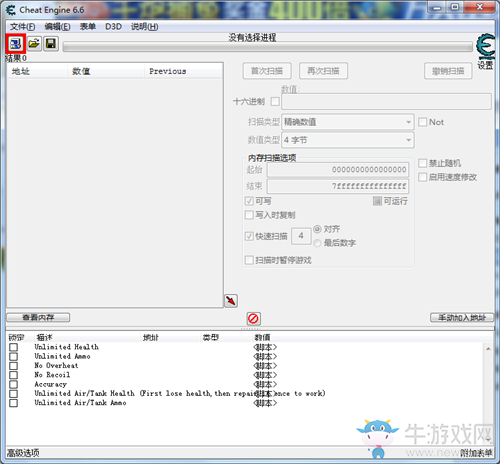Open the 表单 menu
The height and width of the screenshot is (464, 500).
click(88, 27)
